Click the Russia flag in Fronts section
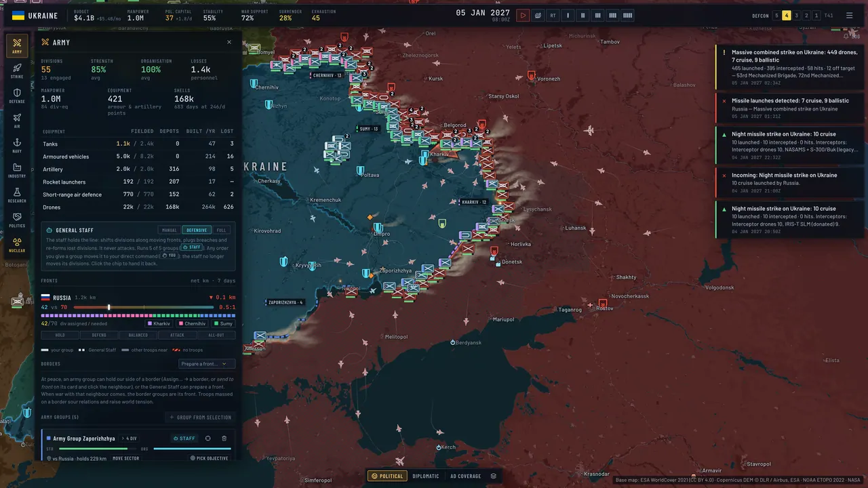868x488 pixels. click(x=46, y=298)
